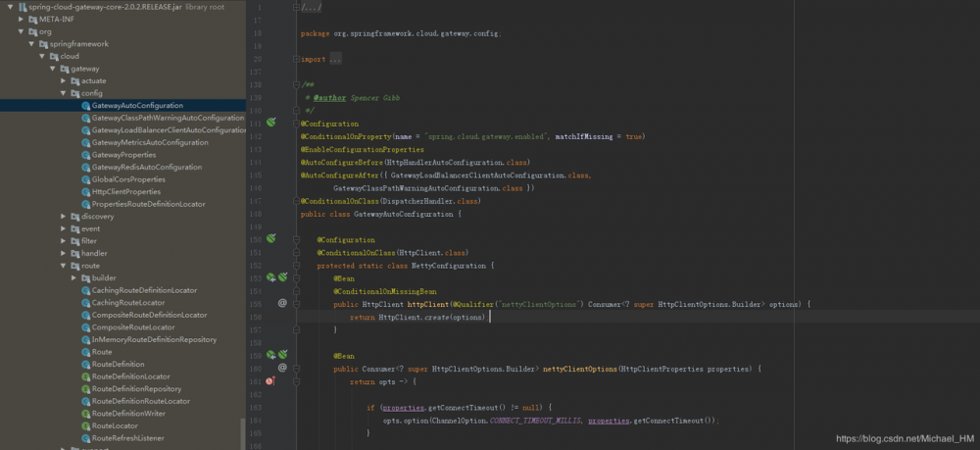Click the @ gutter icon at line 160
980x450 pixels.
[x=282, y=368]
